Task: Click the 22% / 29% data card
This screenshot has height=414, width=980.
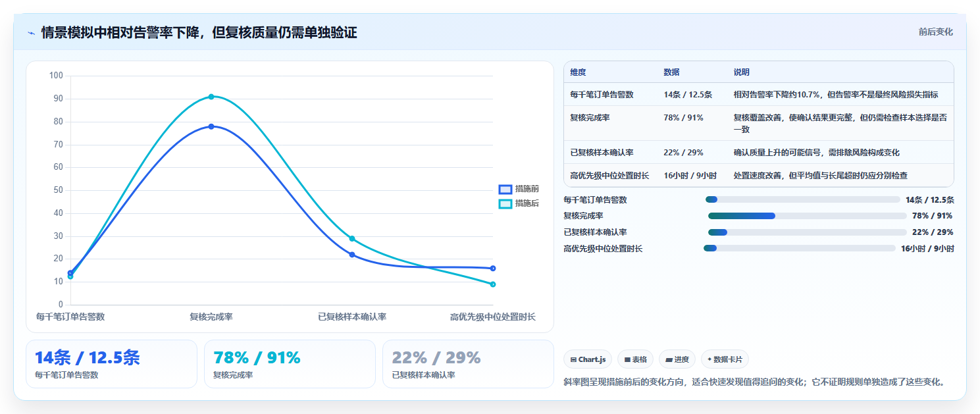Action: coord(468,364)
